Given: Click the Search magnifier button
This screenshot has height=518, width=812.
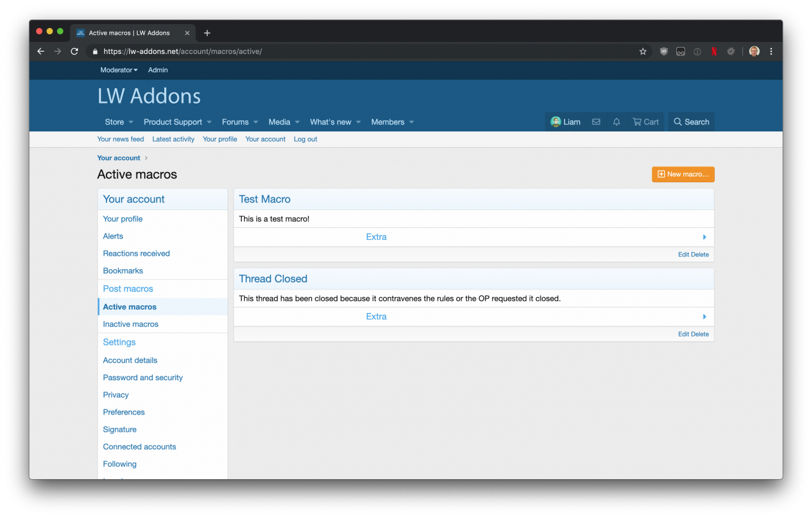Looking at the screenshot, I should click(x=691, y=122).
